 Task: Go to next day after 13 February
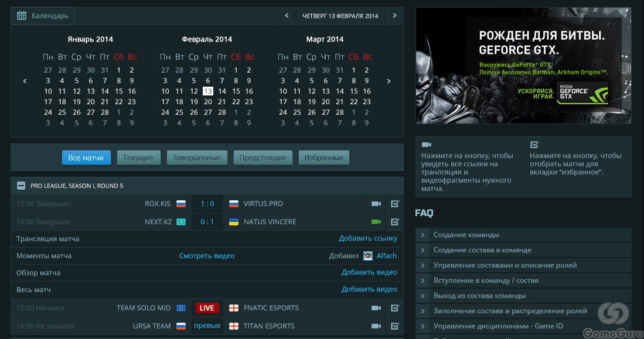(x=394, y=16)
